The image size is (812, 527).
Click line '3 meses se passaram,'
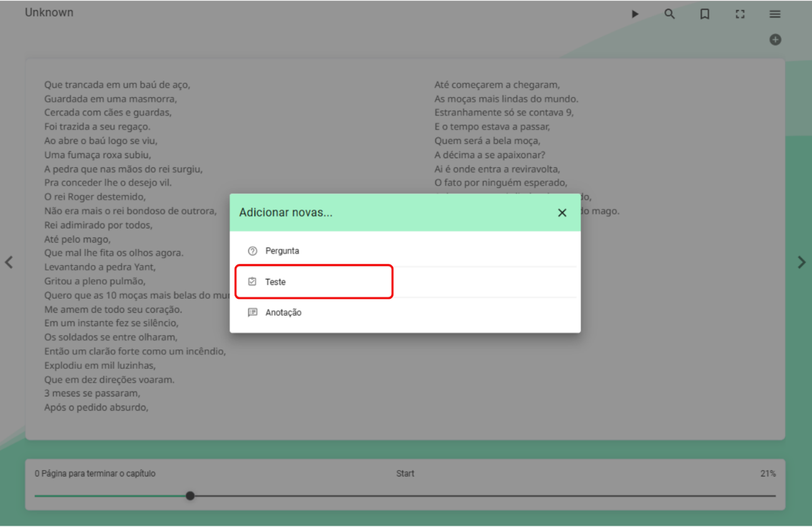point(92,393)
